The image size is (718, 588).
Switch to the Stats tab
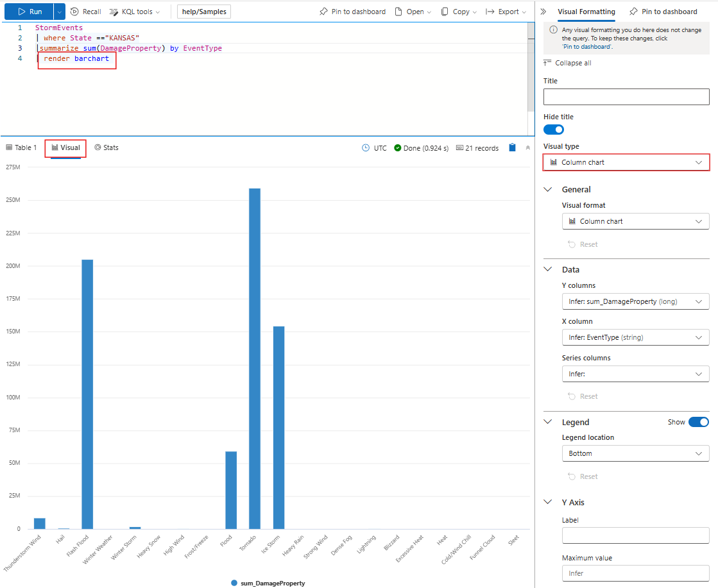tap(106, 147)
